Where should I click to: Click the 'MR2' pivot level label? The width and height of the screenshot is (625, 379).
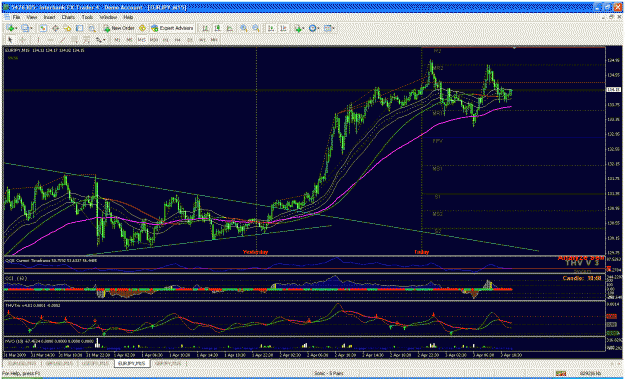coord(438,69)
